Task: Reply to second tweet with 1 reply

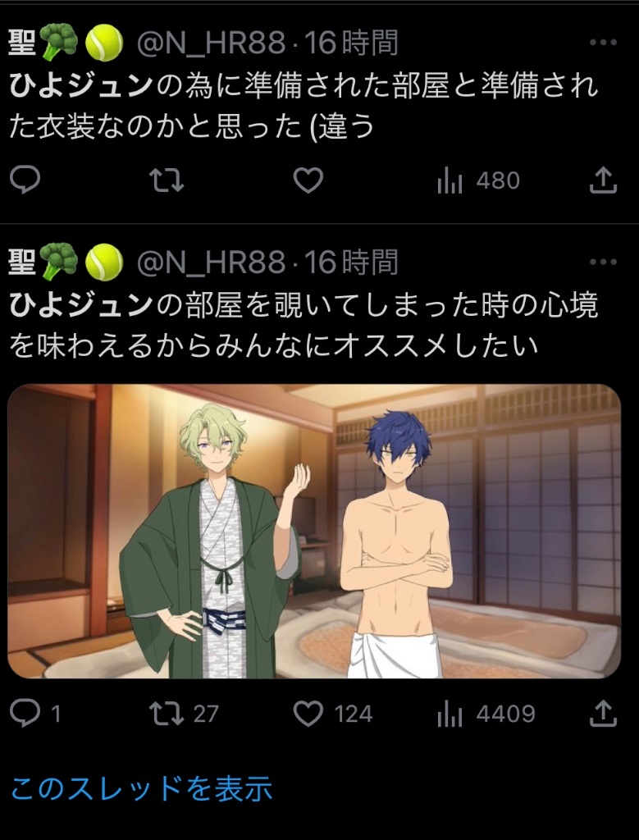Action: click(x=35, y=714)
